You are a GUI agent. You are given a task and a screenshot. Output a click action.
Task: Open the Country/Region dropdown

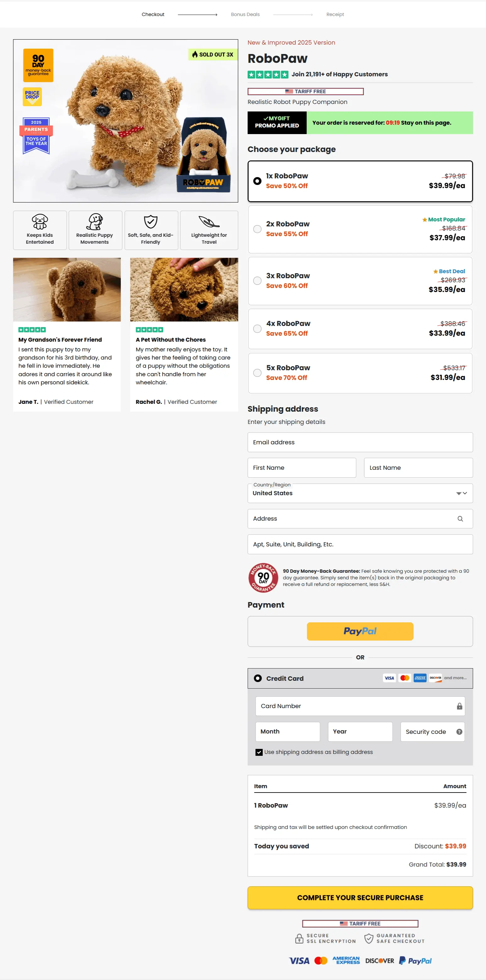pyautogui.click(x=462, y=493)
